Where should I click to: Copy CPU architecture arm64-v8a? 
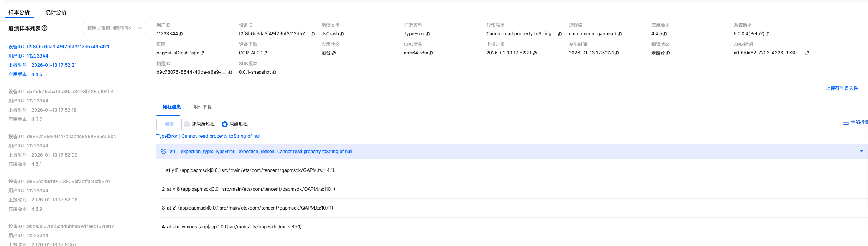click(431, 53)
